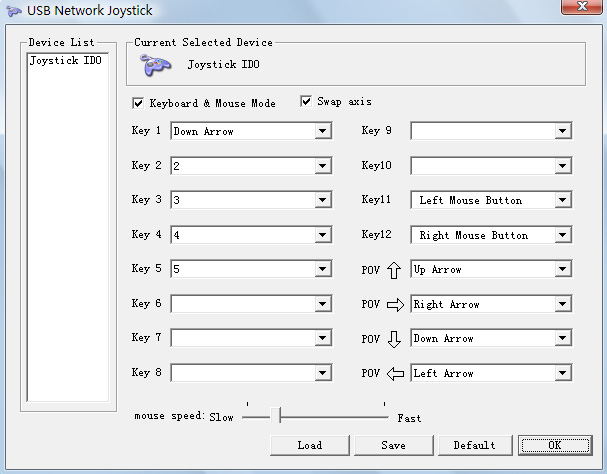Open the empty Key 7 dropdown
Viewport: 607px width, 474px height.
click(323, 338)
